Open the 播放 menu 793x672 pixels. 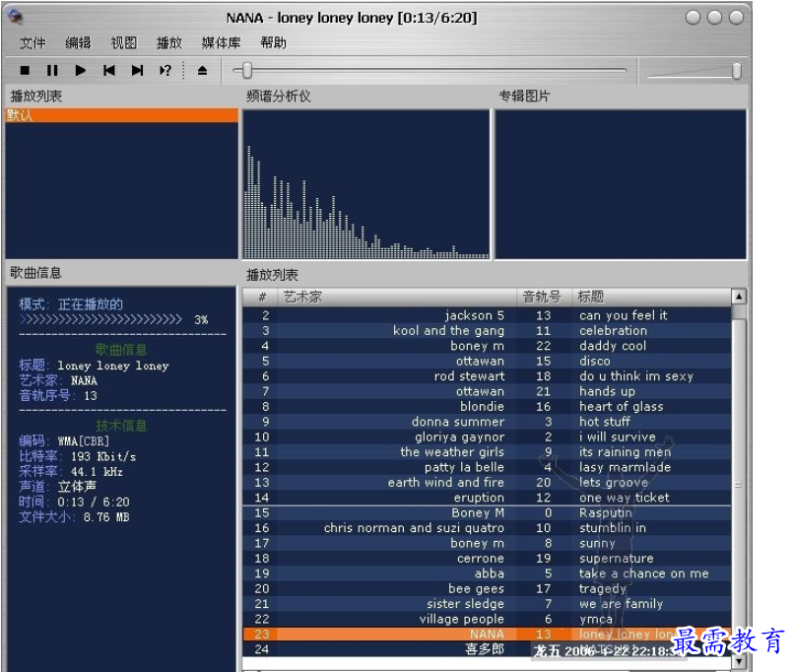point(169,43)
